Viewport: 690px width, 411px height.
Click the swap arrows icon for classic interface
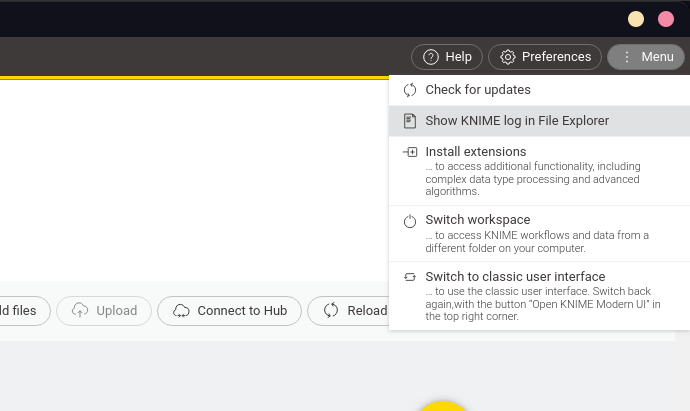point(410,277)
